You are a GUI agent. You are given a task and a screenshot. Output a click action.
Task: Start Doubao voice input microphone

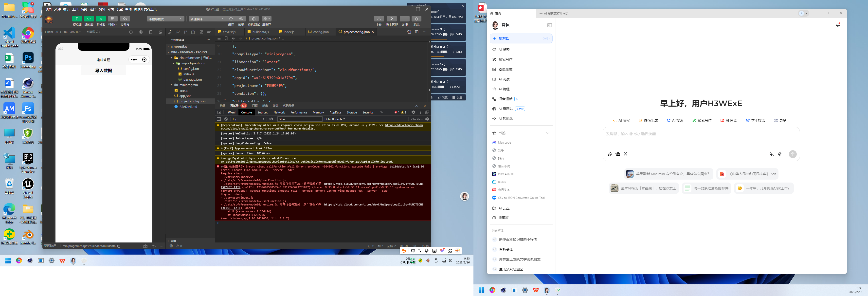click(780, 154)
